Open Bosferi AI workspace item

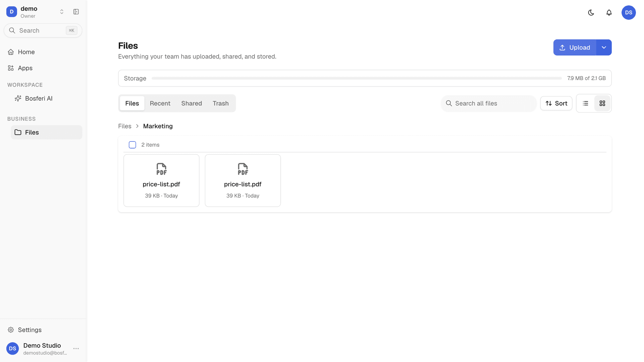click(46, 99)
